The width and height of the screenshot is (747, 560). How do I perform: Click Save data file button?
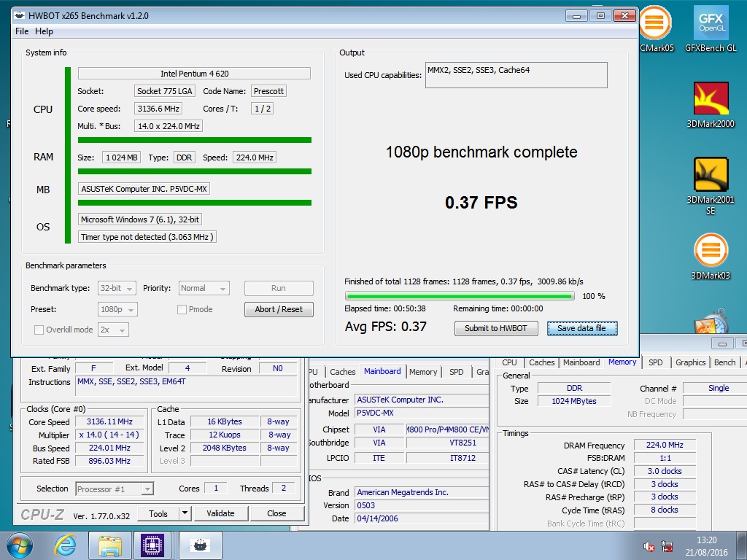582,328
